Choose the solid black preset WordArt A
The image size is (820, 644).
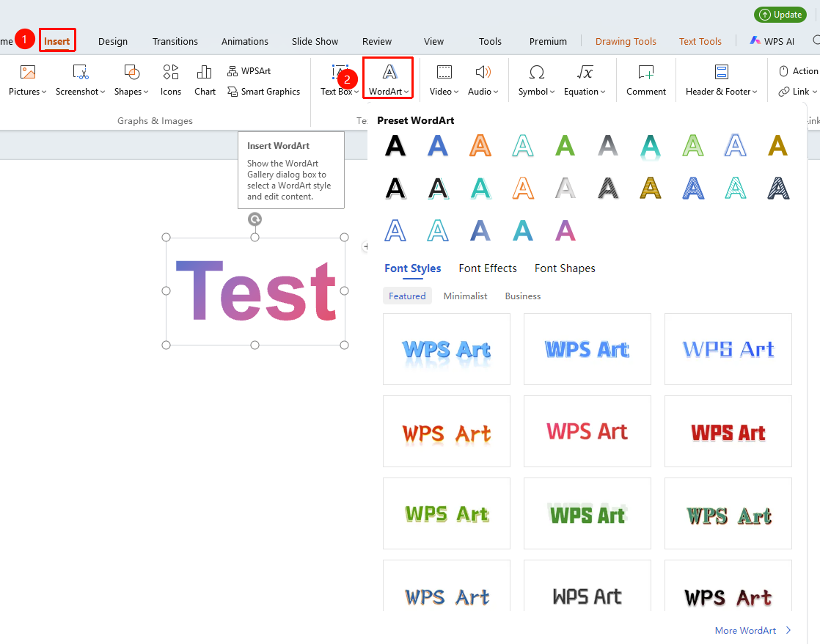coord(395,145)
